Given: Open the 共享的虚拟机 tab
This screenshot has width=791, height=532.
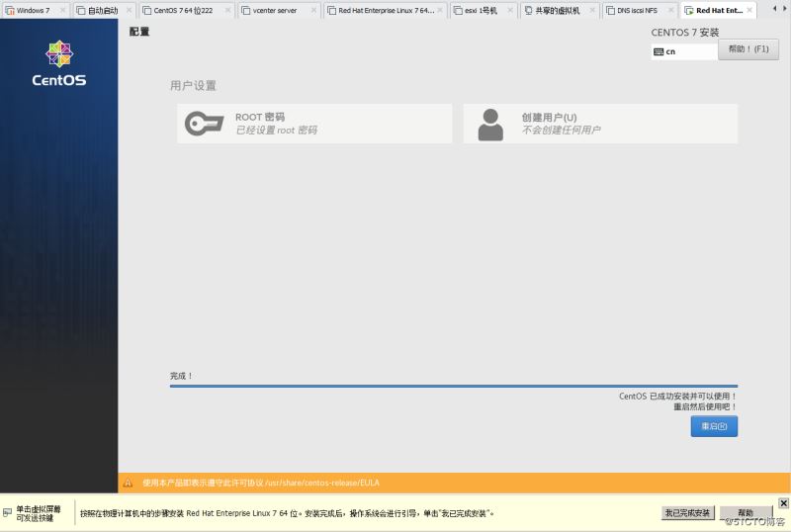Looking at the screenshot, I should pos(558,10).
